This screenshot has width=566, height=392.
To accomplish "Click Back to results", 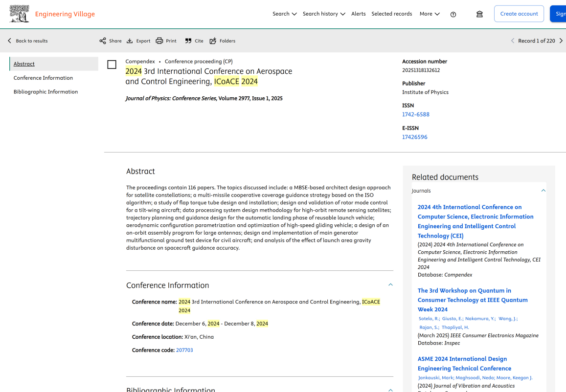I will coord(32,41).
